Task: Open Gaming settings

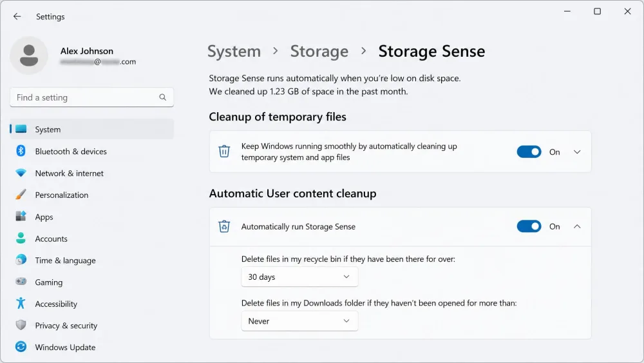Action: 91,282
